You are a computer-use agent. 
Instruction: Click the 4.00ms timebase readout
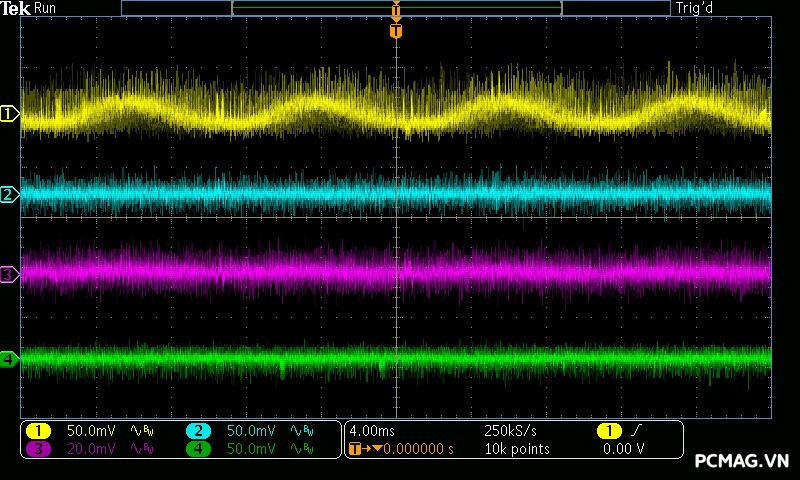(x=372, y=431)
